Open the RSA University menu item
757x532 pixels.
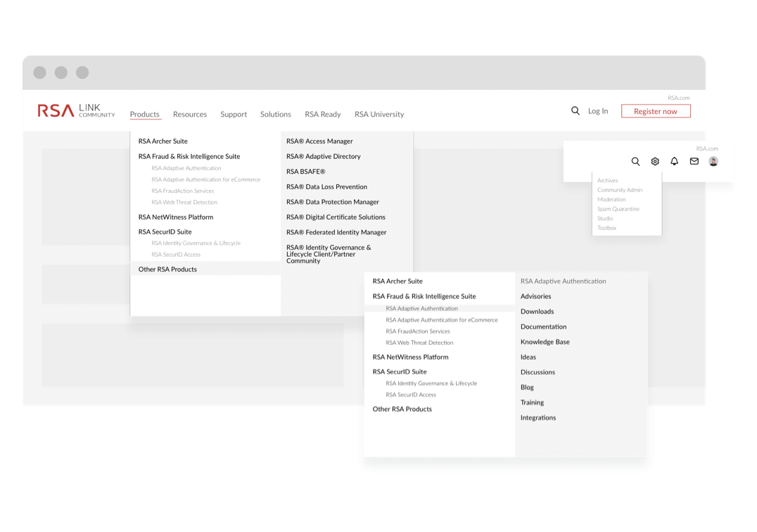point(379,114)
